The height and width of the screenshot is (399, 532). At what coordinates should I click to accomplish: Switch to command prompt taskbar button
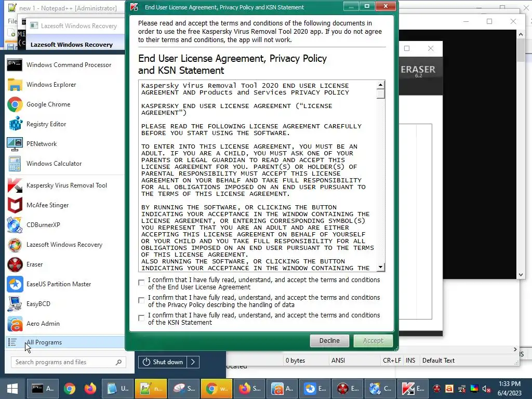coord(43,389)
